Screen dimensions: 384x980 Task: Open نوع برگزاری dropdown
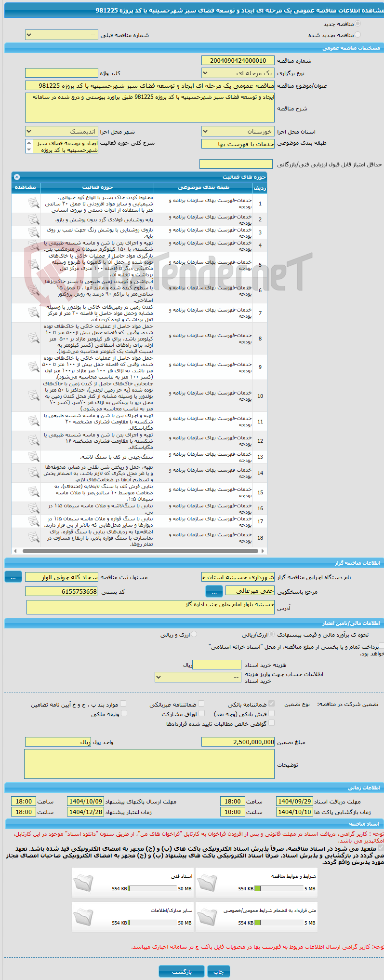coord(238,73)
